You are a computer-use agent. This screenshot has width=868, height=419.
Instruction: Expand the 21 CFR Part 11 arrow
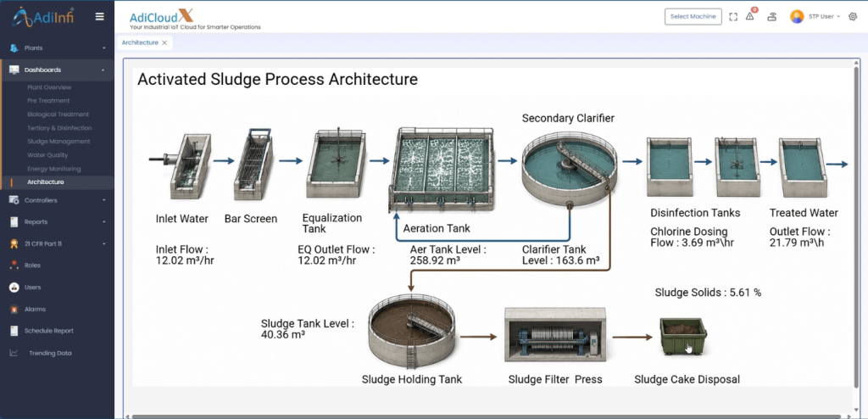[x=103, y=243]
